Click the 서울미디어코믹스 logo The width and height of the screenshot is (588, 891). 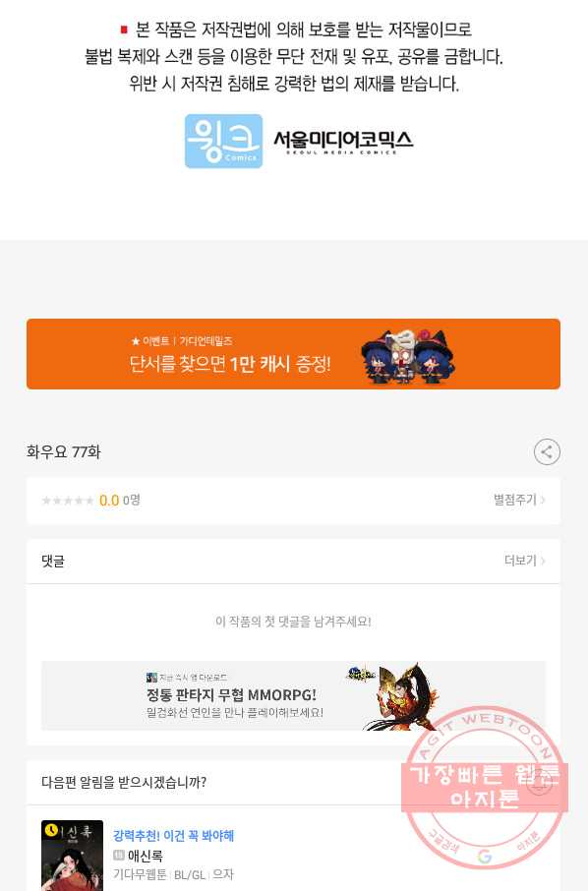pyautogui.click(x=343, y=142)
